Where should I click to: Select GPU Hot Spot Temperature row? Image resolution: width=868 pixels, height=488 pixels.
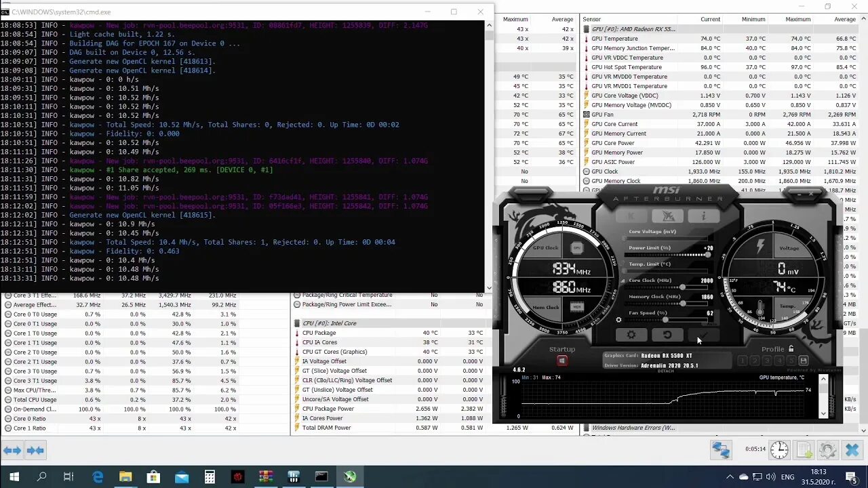720,67
